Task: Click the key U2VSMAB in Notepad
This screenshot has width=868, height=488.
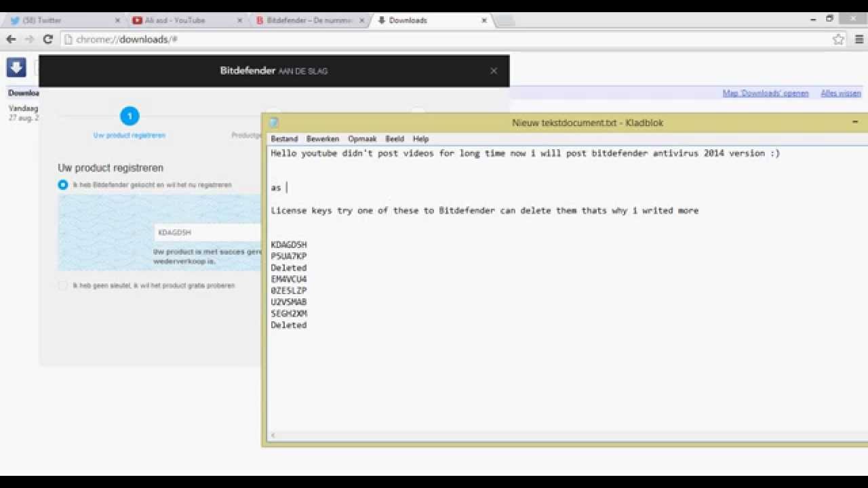Action: 289,302
